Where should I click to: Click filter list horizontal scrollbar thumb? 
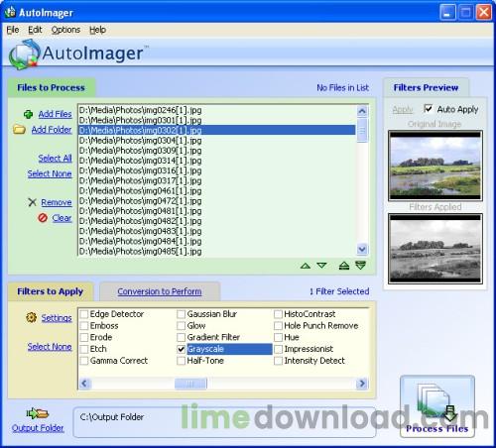190,384
